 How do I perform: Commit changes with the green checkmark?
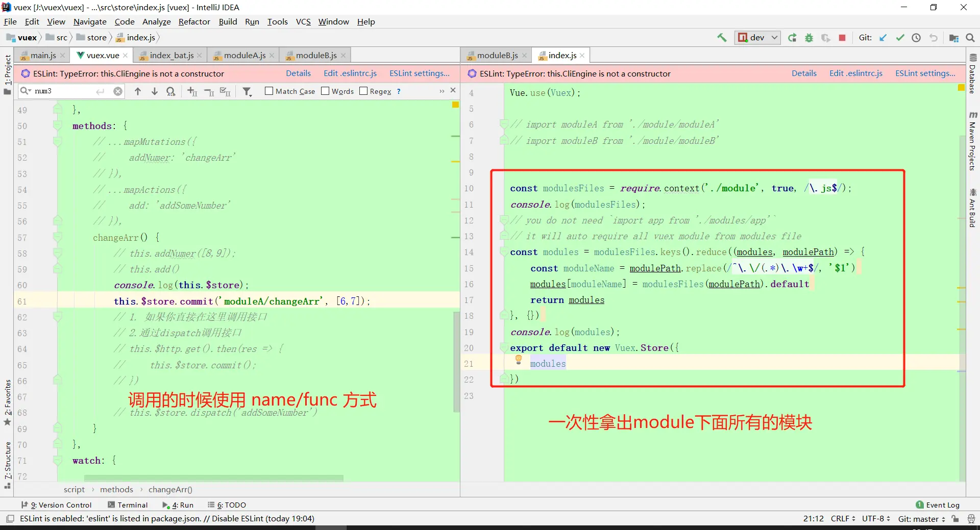pyautogui.click(x=900, y=38)
